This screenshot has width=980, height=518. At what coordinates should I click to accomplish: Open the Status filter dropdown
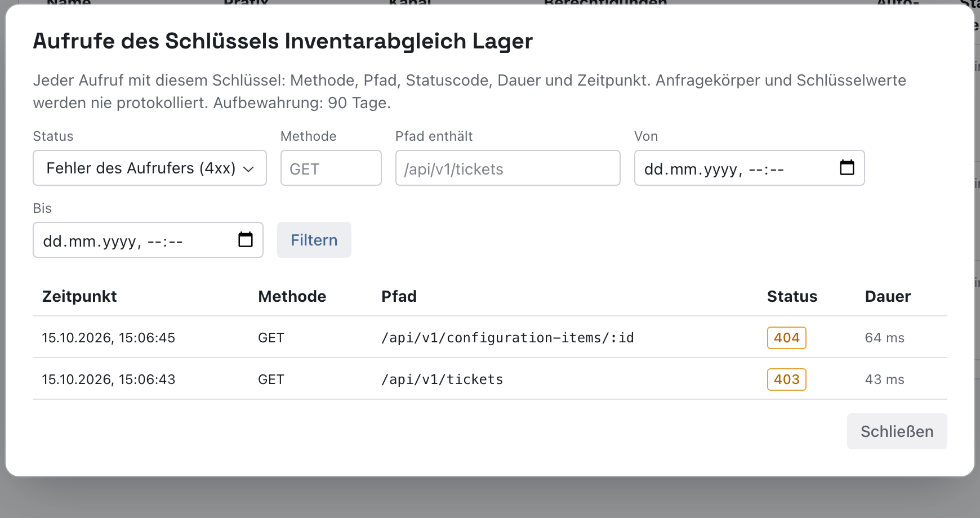(150, 168)
